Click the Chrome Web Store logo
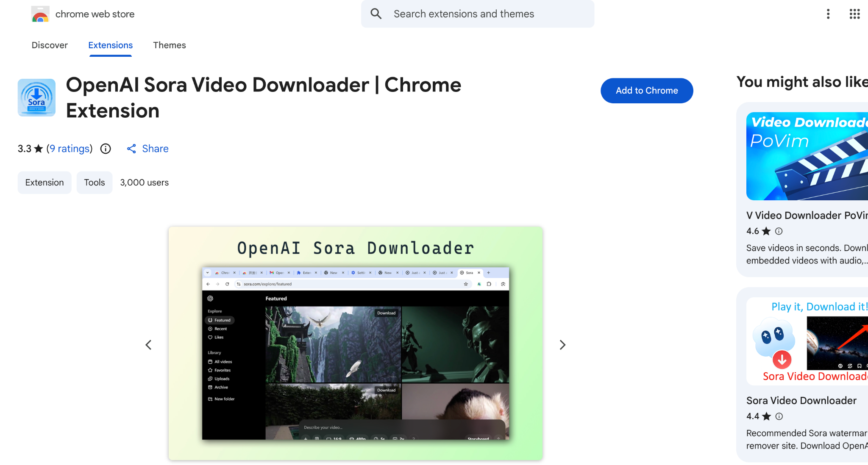The height and width of the screenshot is (465, 868). (40, 14)
